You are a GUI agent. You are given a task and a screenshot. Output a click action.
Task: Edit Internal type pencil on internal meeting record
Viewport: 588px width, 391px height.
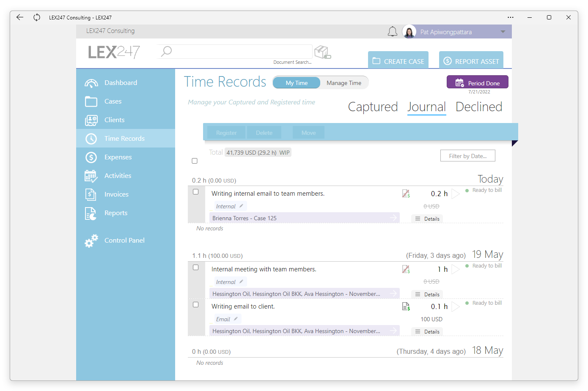tap(241, 282)
